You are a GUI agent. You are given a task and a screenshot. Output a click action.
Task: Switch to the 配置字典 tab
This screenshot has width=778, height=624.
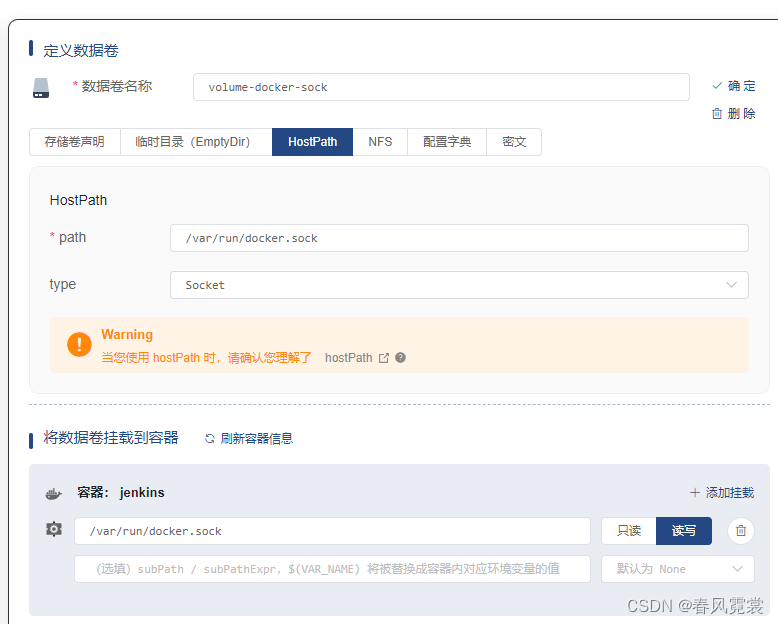coord(447,142)
